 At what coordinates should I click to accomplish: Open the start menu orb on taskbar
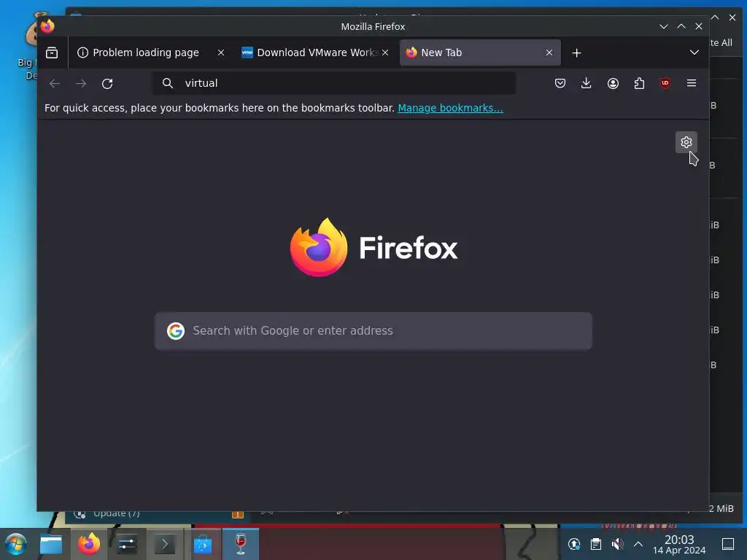pos(16,544)
